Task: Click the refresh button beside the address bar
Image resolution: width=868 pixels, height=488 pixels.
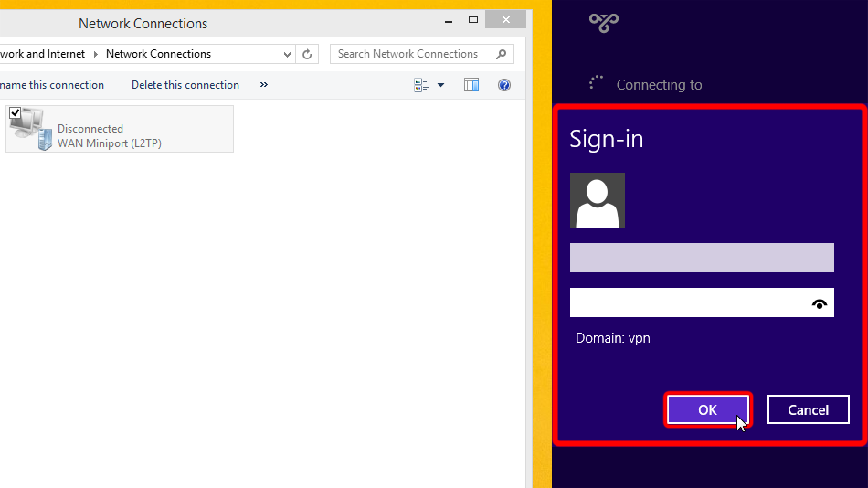Action: [307, 54]
